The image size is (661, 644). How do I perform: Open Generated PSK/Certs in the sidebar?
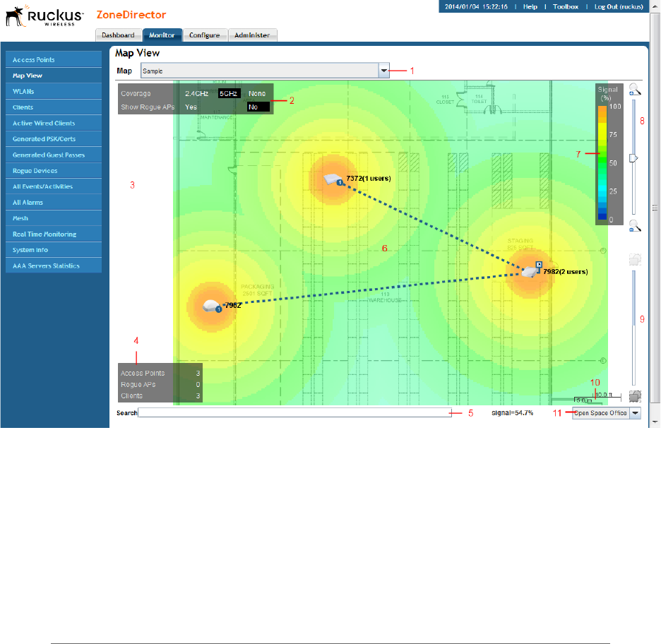pos(54,138)
